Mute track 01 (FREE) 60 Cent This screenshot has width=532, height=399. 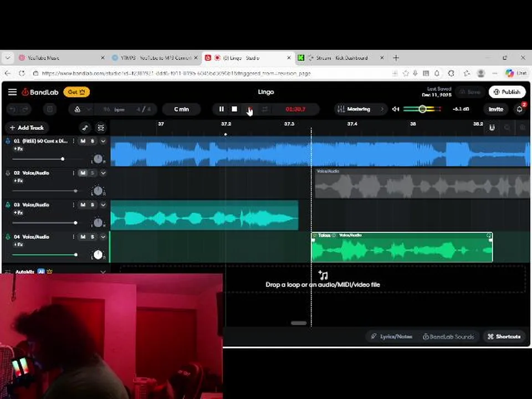tap(83, 141)
